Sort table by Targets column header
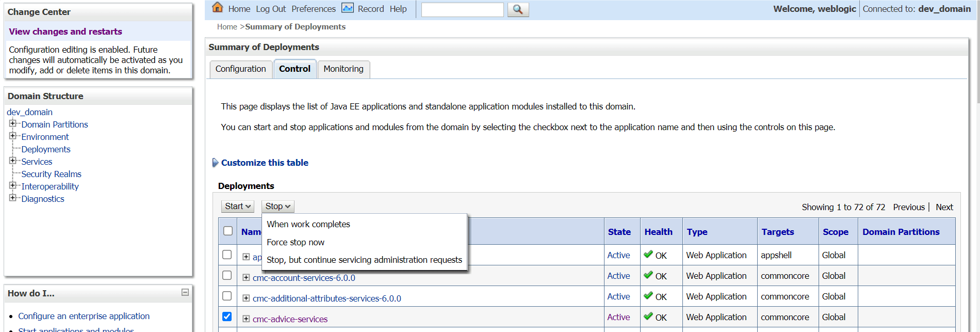 (x=777, y=232)
